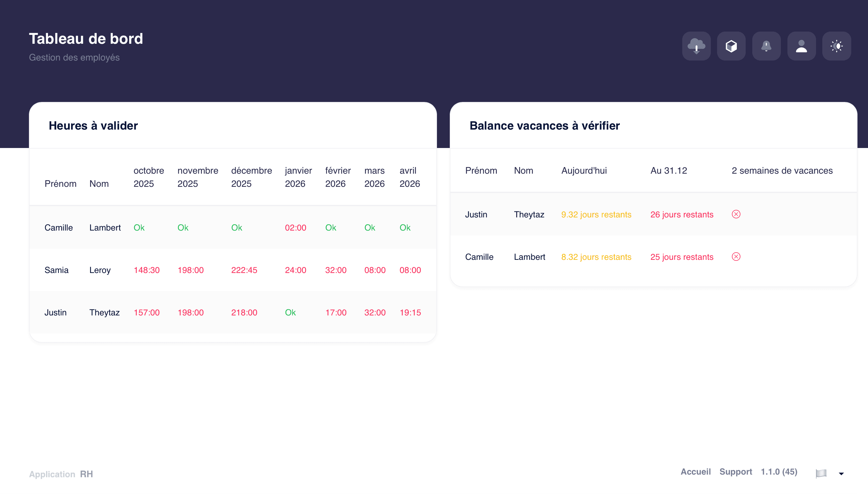Toggle light/dark theme with brightness icon

coord(836,46)
